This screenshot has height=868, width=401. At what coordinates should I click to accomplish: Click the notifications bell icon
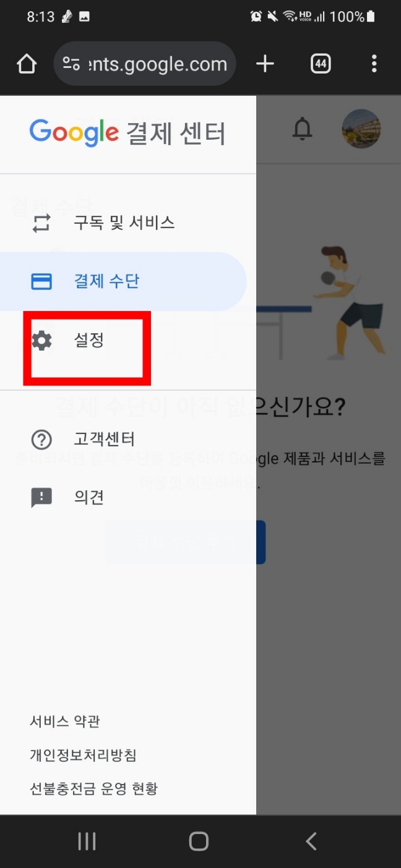302,129
